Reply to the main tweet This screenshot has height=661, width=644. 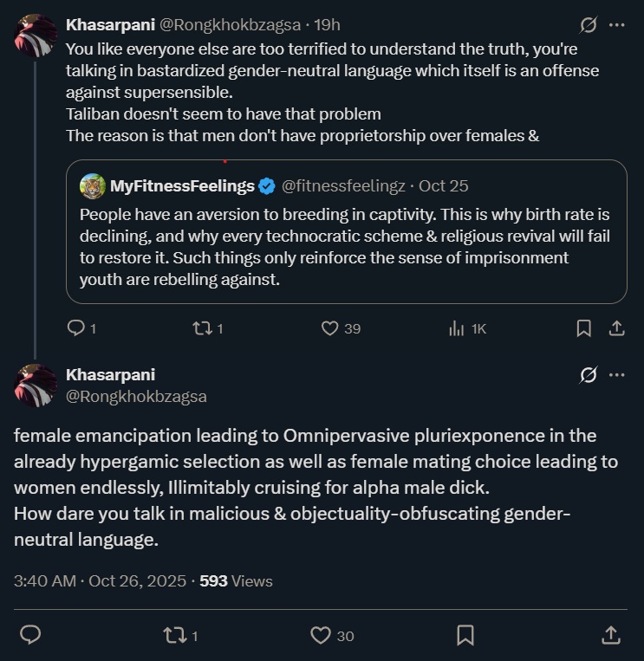coord(30,634)
